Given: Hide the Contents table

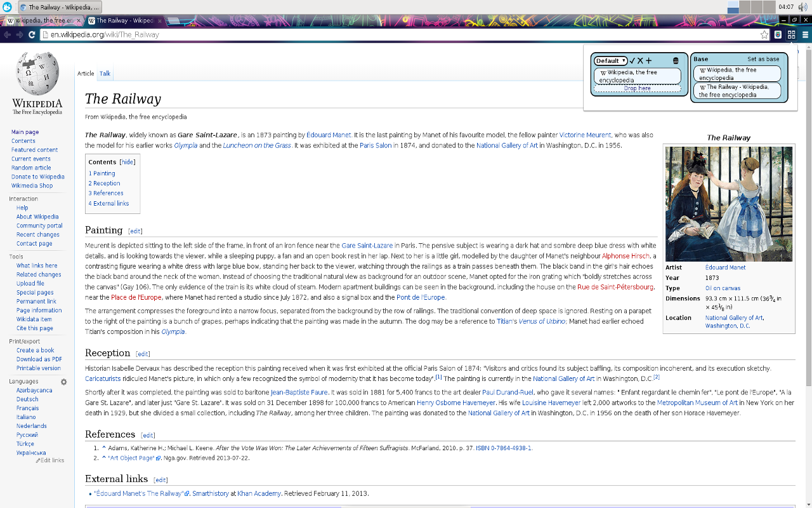Looking at the screenshot, I should pos(128,162).
